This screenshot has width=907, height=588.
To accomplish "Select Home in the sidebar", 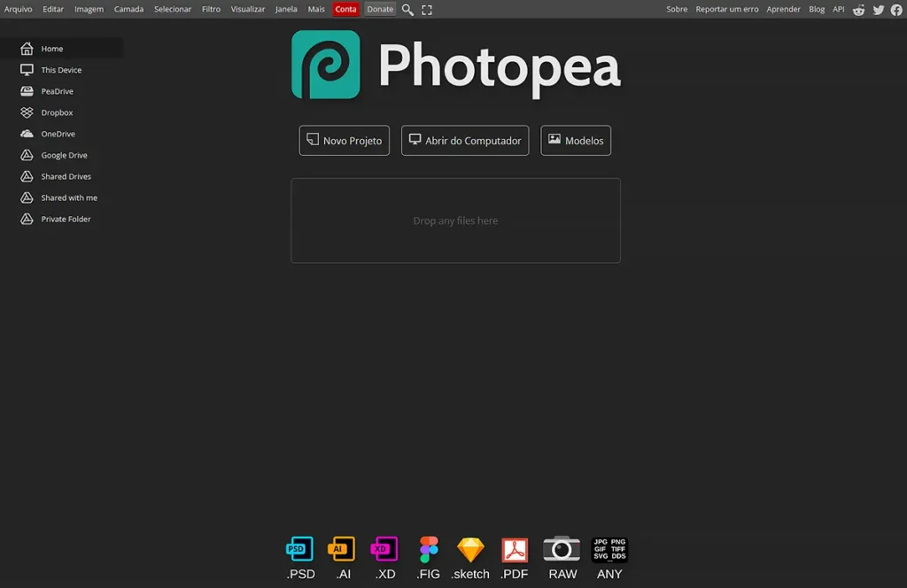I will pos(61,49).
